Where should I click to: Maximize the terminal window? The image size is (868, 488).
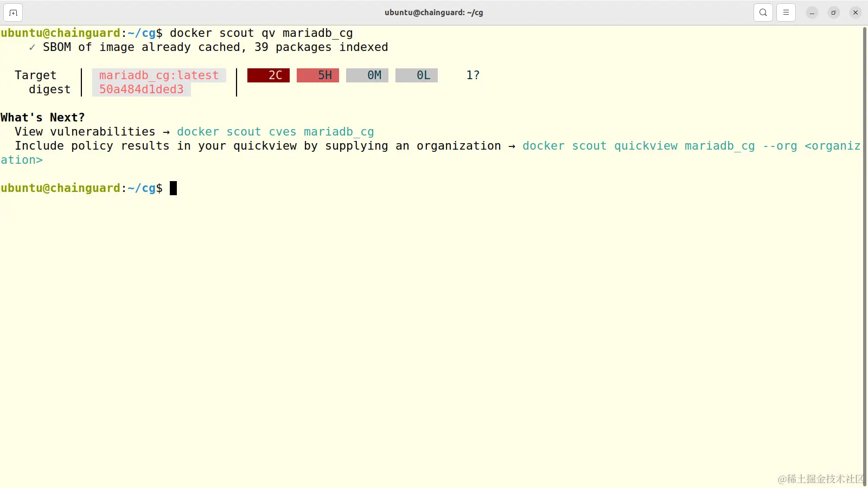pos(834,12)
